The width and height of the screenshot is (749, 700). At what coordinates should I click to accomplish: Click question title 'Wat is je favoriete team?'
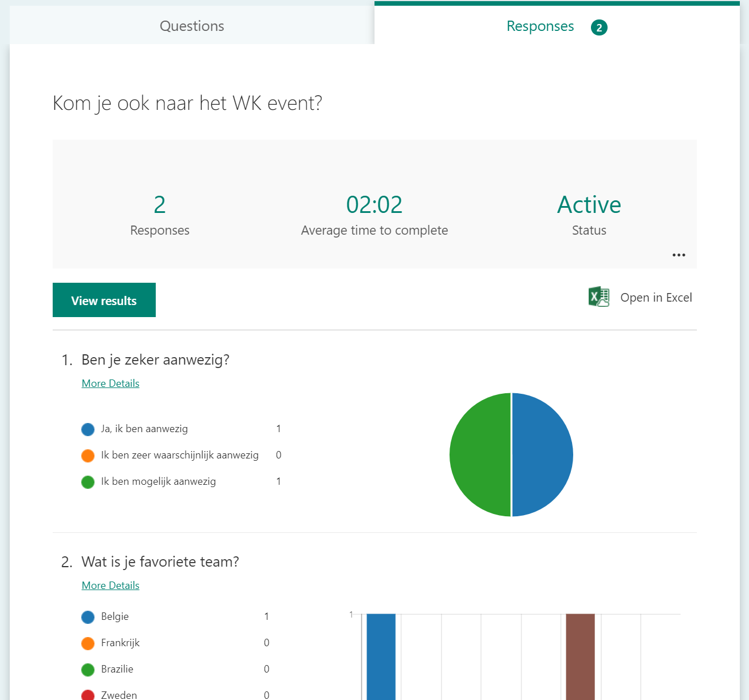pyautogui.click(x=160, y=561)
